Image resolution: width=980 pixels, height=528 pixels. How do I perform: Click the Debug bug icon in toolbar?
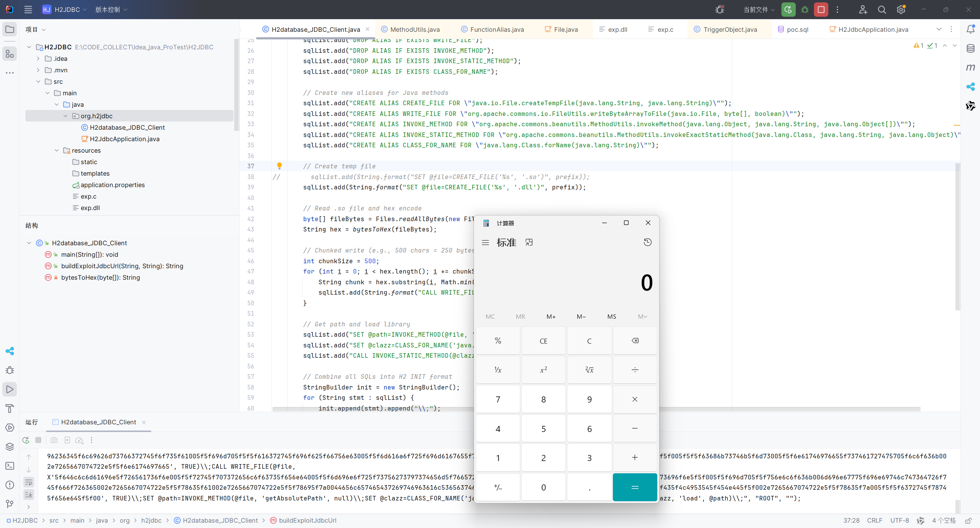[805, 10]
